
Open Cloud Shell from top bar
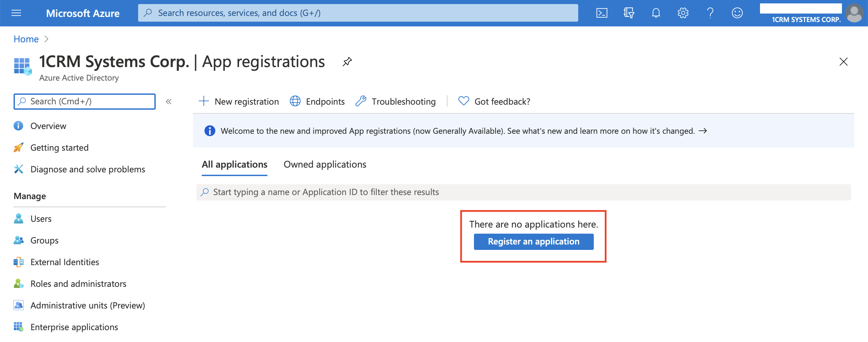tap(602, 13)
